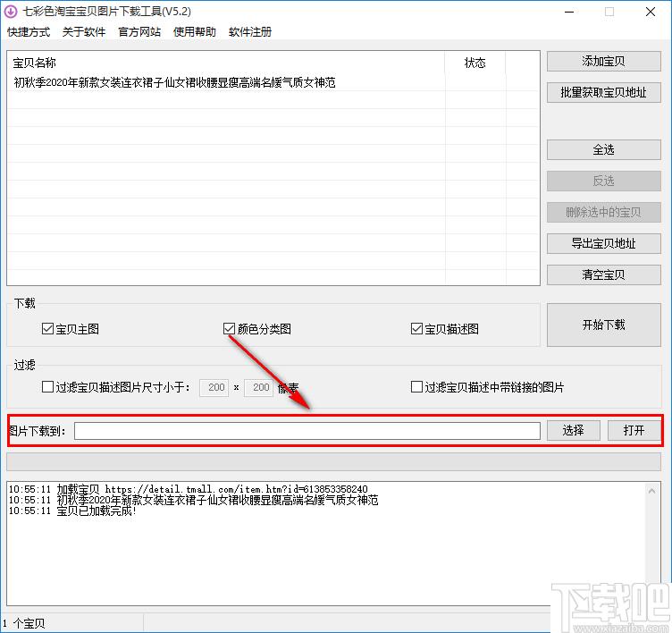Image resolution: width=672 pixels, height=633 pixels.
Task: Click the 状态 column header
Action: (475, 63)
